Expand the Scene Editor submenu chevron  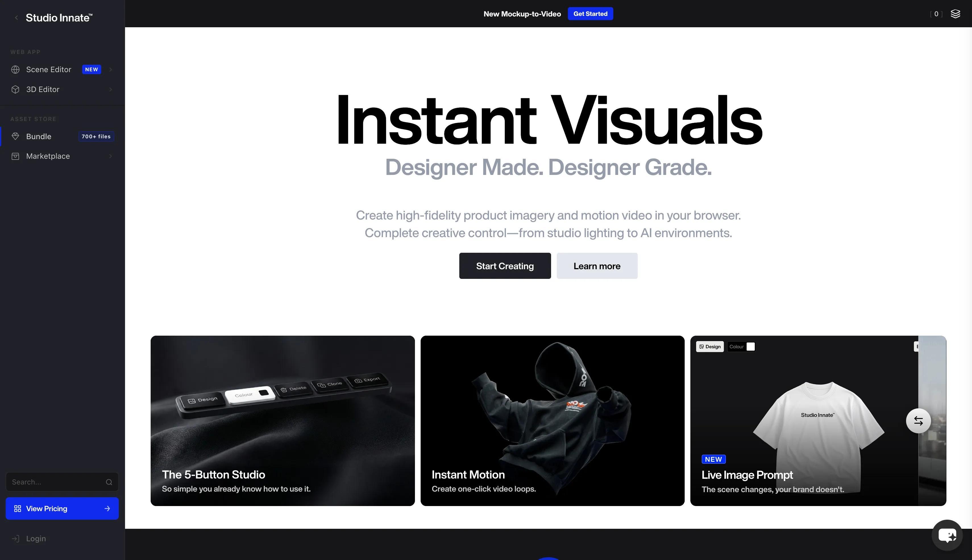(111, 70)
